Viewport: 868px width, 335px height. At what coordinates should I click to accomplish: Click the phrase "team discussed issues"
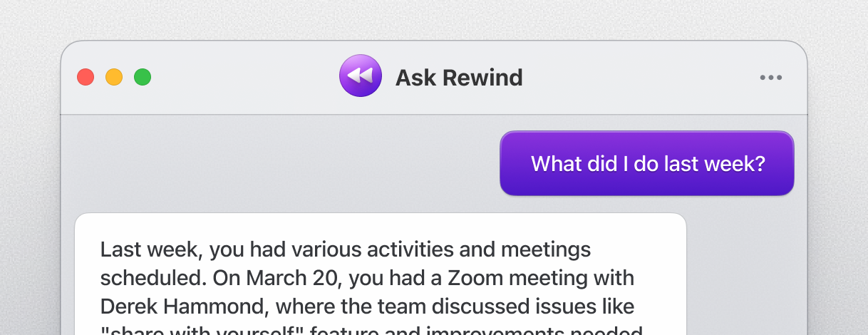point(488,306)
